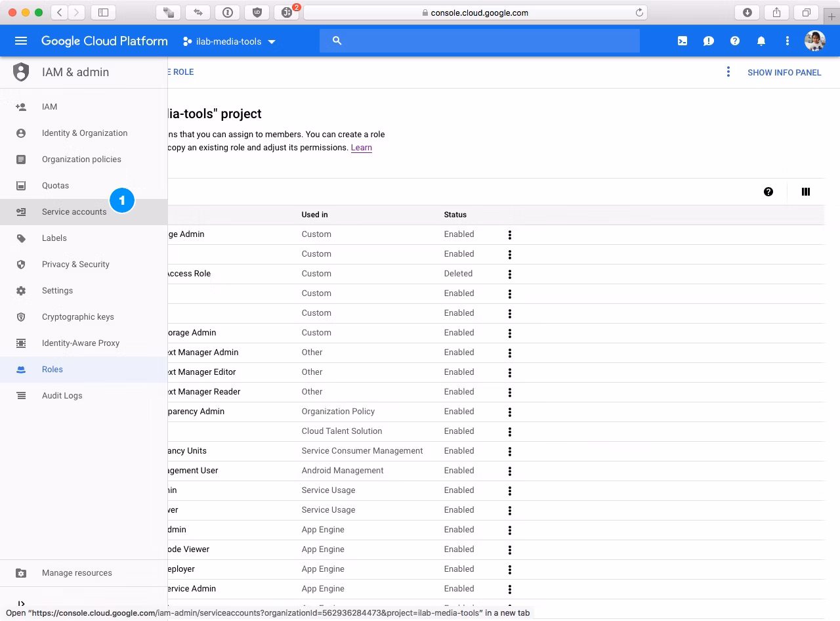The height and width of the screenshot is (621, 840).
Task: Open the more options menu beside SHOW INFO PANEL
Action: [x=728, y=72]
